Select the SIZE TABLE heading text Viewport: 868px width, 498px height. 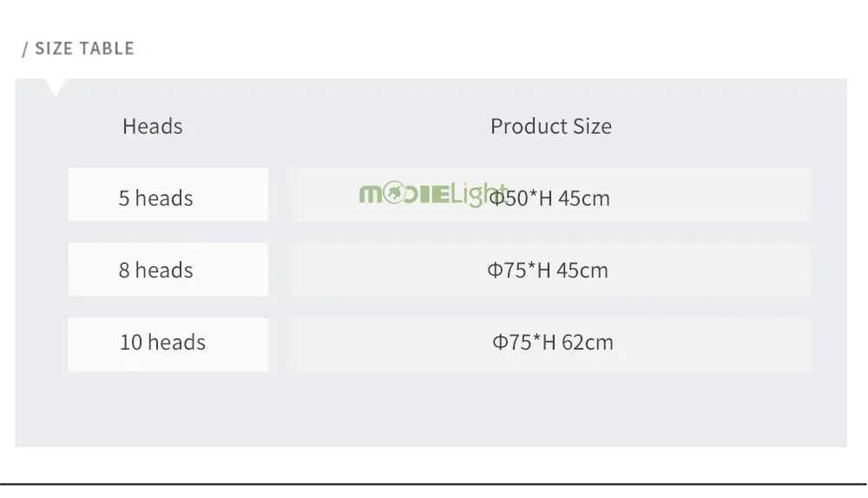85,49
